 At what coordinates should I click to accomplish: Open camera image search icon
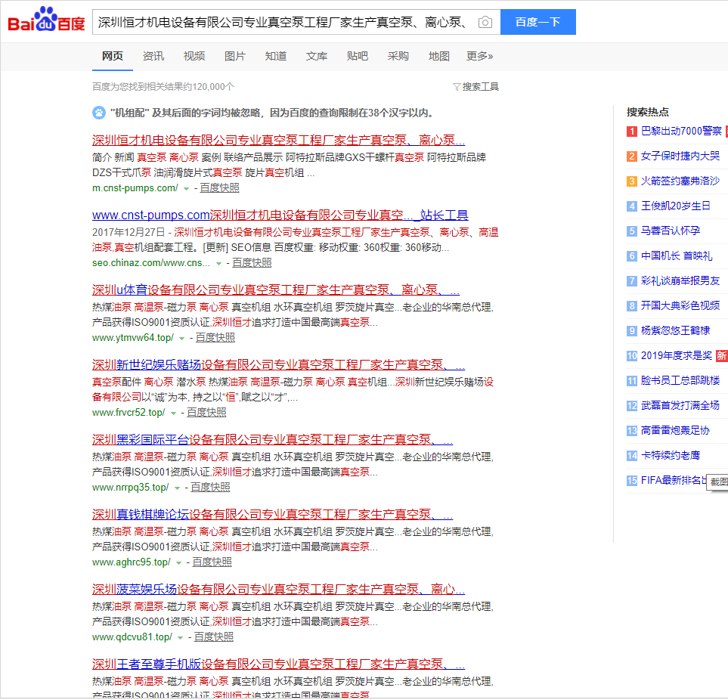(485, 22)
